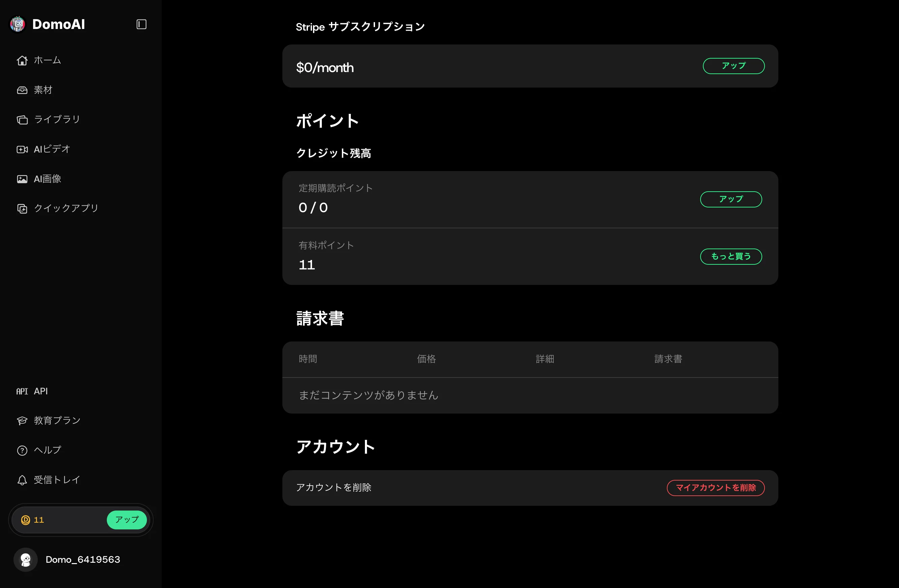The height and width of the screenshot is (588, 899).
Task: Open AI画像 section
Action: (48, 179)
